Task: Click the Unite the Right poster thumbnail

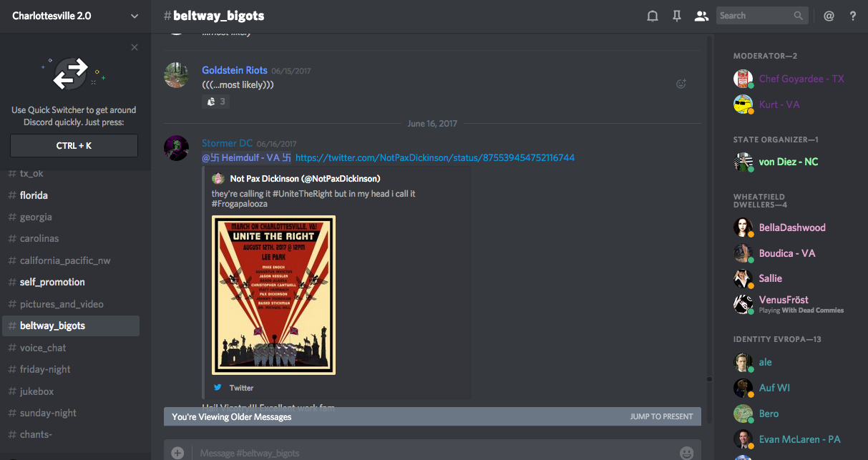Action: tap(273, 295)
